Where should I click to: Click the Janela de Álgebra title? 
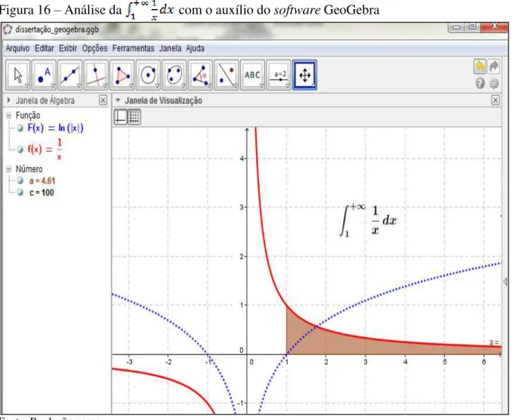coord(45,100)
